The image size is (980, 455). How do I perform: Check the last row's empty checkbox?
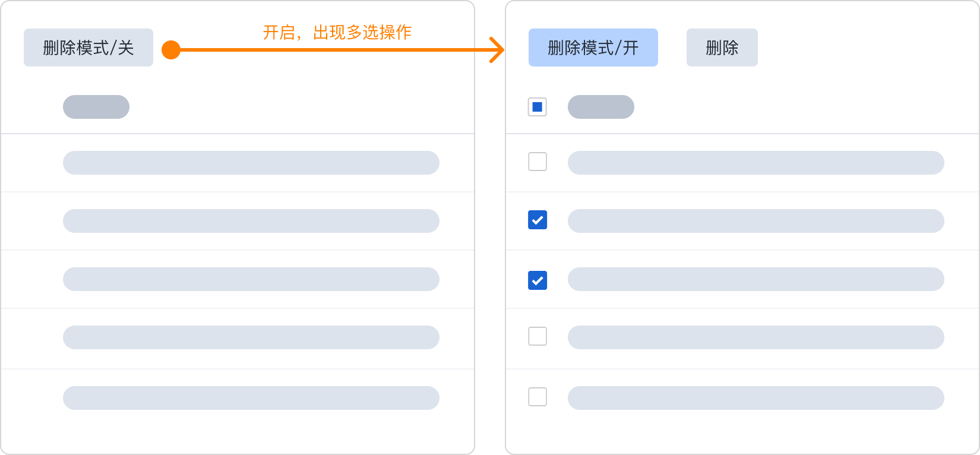point(538,397)
